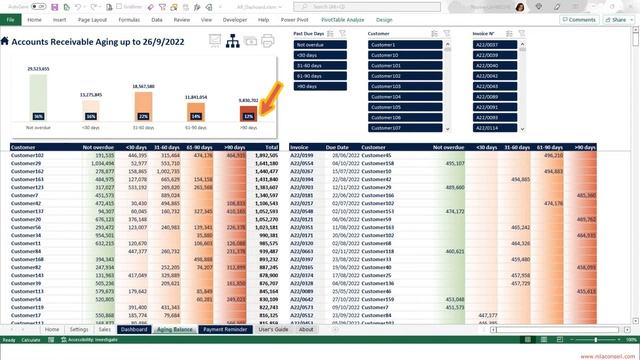Click Accessibility: Investigate in status bar
Viewport: 640px width, 360px height.
click(89, 340)
